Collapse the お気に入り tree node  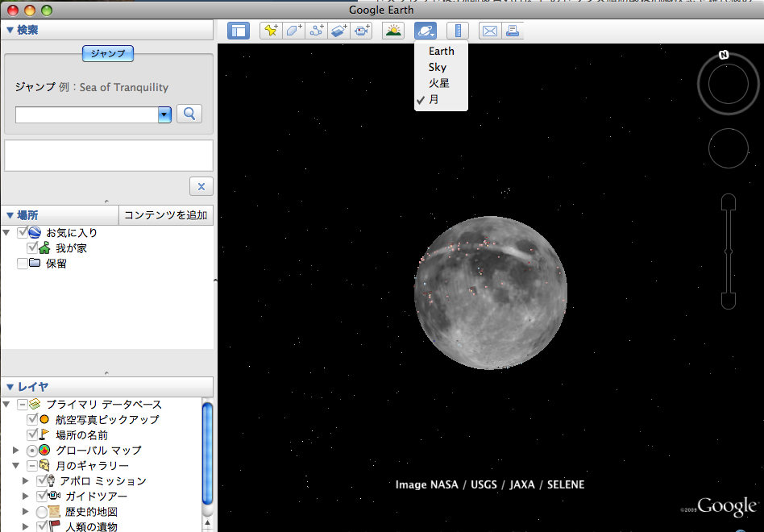pyautogui.click(x=6, y=232)
